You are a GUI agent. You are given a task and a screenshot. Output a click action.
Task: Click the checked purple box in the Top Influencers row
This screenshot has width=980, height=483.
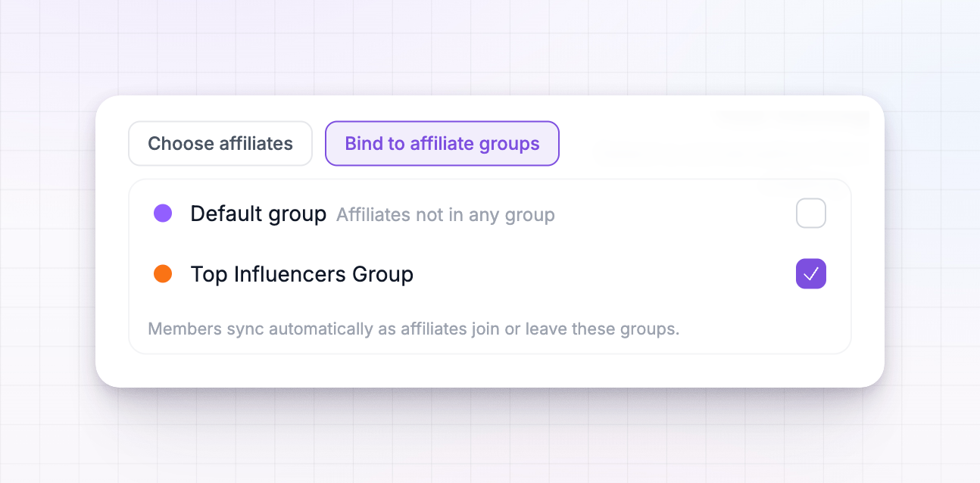pos(811,274)
